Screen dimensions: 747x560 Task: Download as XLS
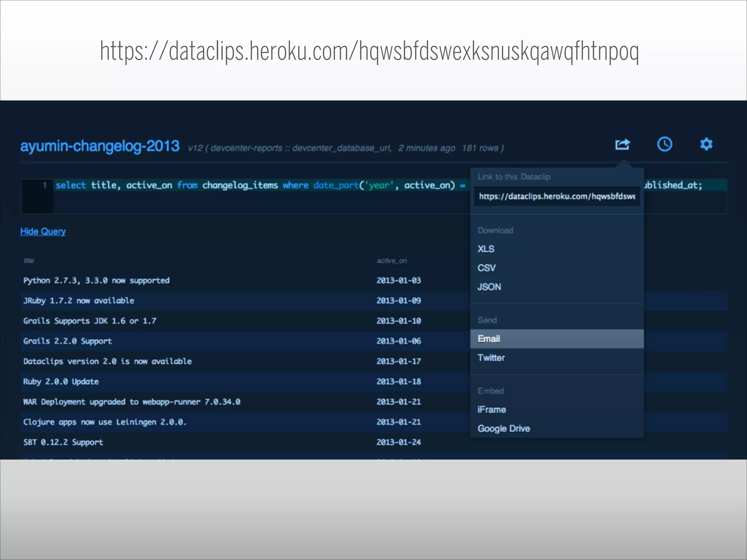(486, 249)
